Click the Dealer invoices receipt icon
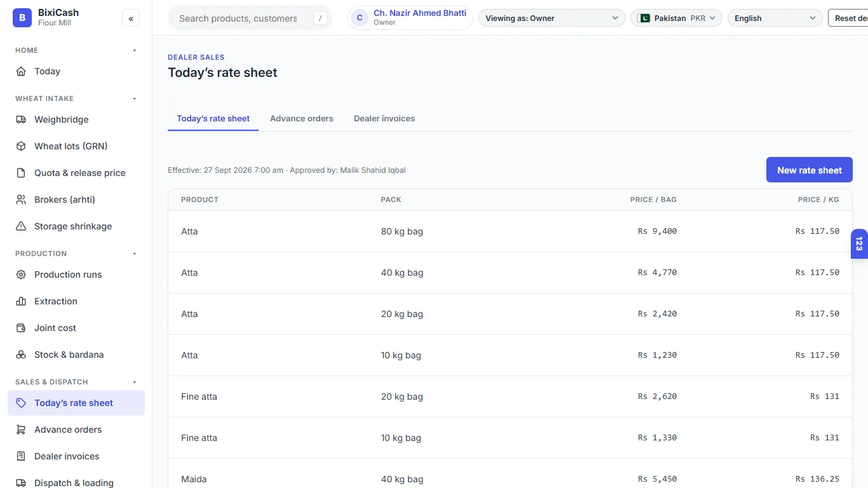Image resolution: width=868 pixels, height=488 pixels. pos(21,456)
